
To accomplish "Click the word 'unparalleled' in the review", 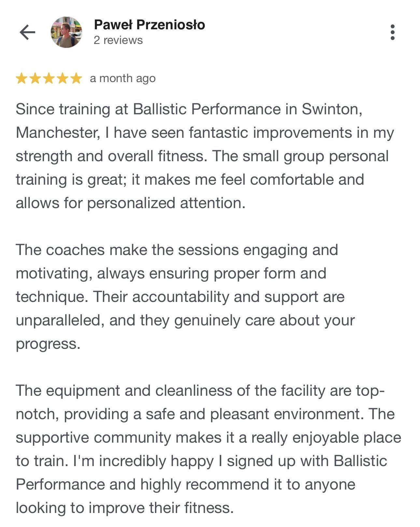I will coord(60,320).
